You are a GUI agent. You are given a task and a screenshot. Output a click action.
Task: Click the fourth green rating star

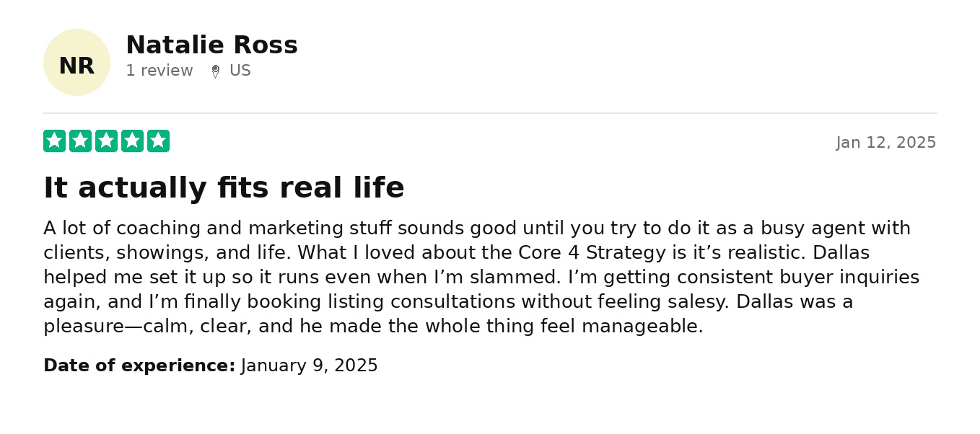tap(132, 141)
